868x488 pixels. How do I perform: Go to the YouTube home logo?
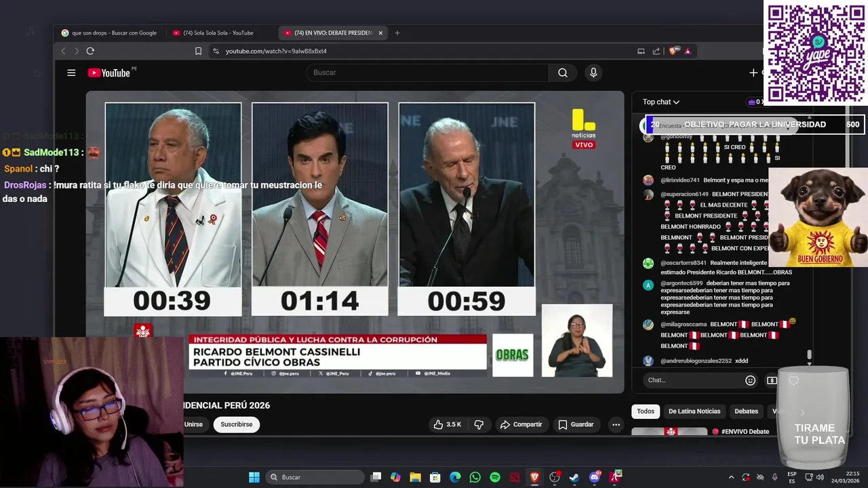(109, 73)
